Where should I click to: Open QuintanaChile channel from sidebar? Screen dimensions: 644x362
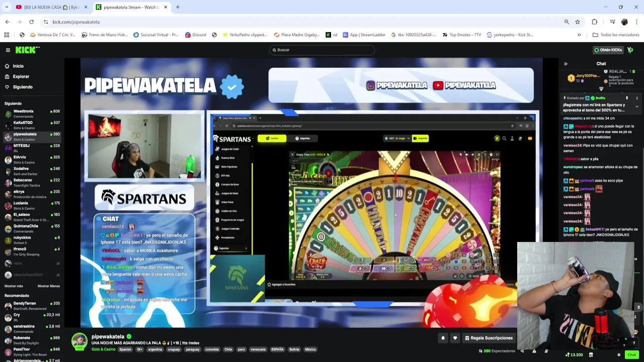(x=31, y=228)
